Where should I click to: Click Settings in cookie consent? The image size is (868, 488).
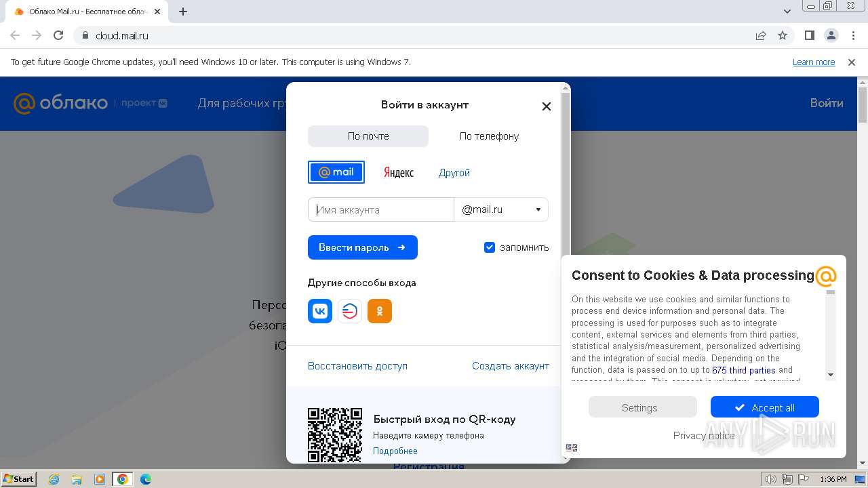642,407
